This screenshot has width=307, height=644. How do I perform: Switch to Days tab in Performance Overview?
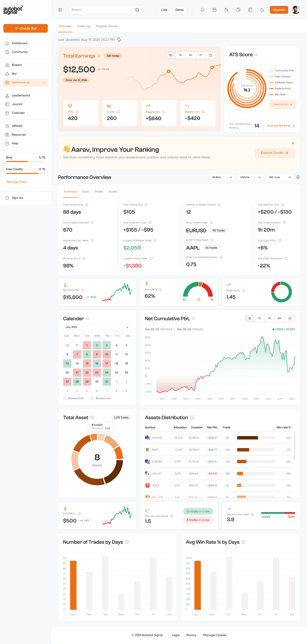[x=85, y=191]
